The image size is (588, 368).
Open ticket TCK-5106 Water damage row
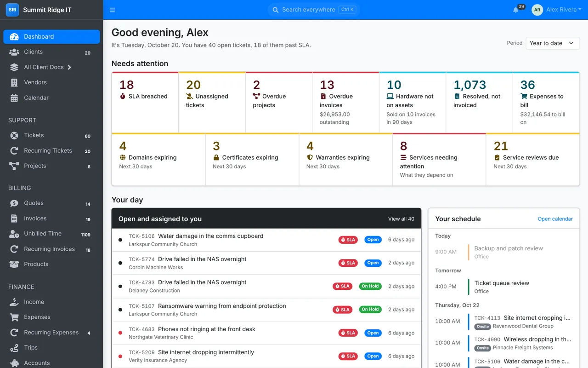[x=266, y=240]
